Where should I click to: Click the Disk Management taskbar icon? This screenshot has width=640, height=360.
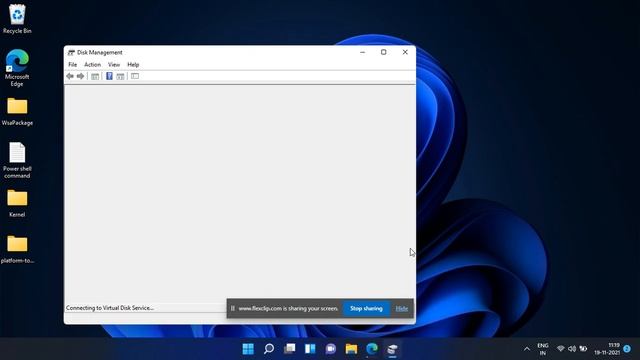click(392, 349)
